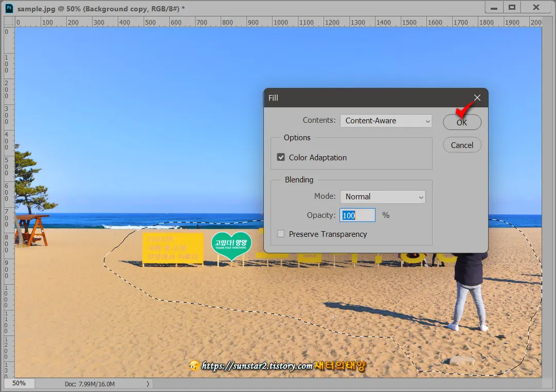This screenshot has width=556, height=392.
Task: Click the Photoshop icon in title bar
Action: pos(9,8)
